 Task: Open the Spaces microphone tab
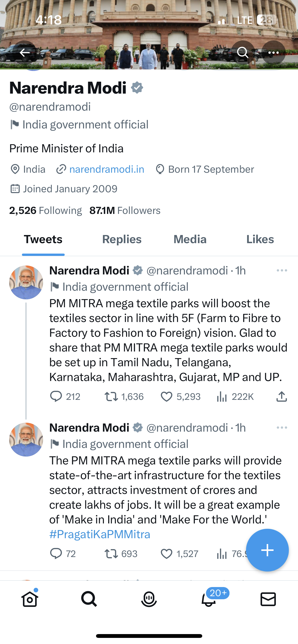click(x=149, y=599)
